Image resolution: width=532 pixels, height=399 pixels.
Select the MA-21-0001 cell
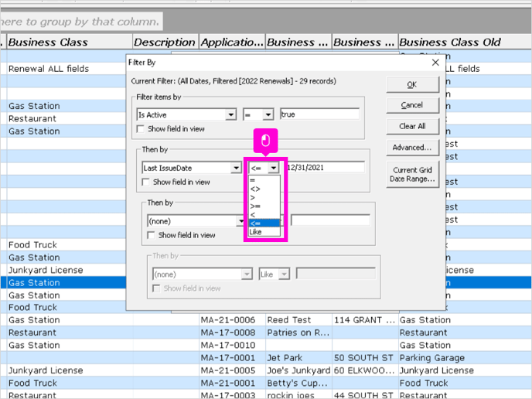232,383
